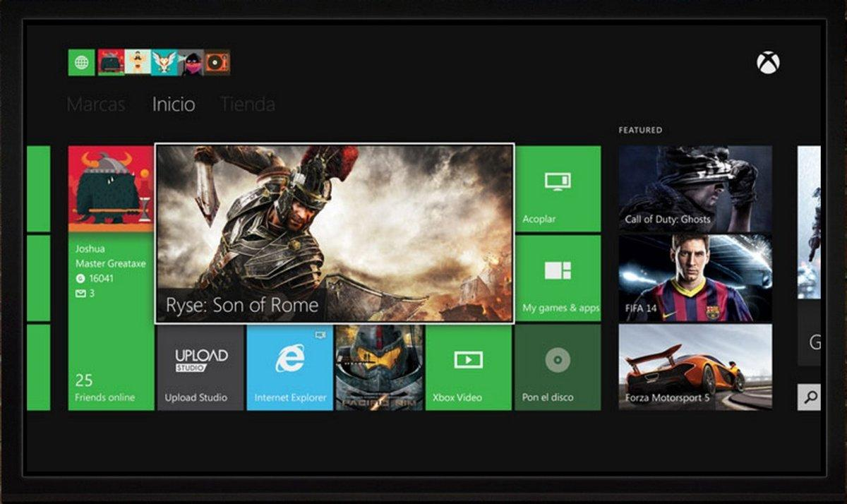Select the mustached man avatar at top
Viewport: 847px width, 504px height.
pyautogui.click(x=138, y=63)
